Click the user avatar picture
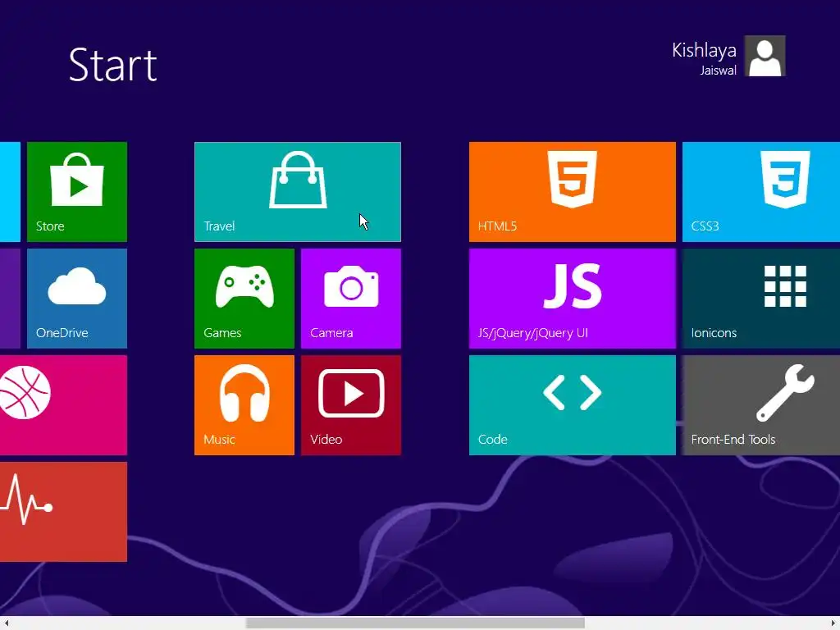 (x=765, y=56)
